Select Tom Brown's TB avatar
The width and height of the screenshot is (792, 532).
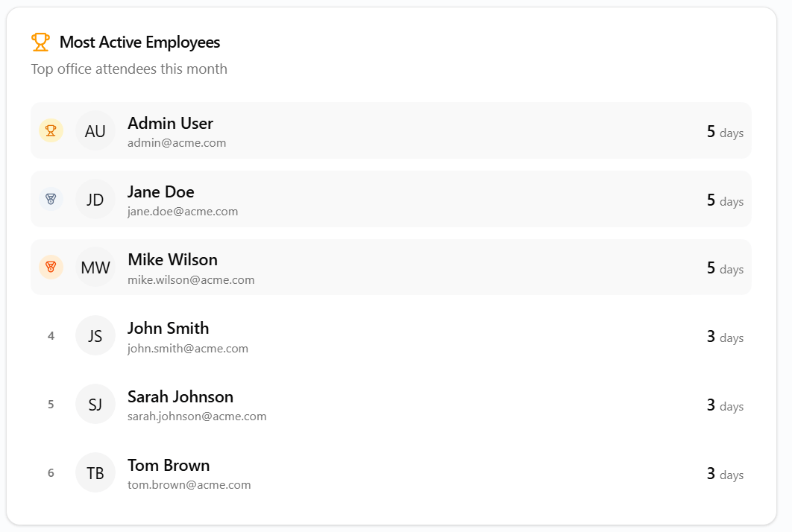[x=95, y=472]
